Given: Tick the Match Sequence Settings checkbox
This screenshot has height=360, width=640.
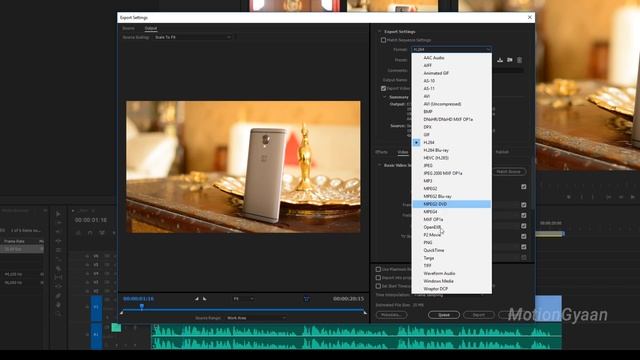Looking at the screenshot, I should (383, 40).
